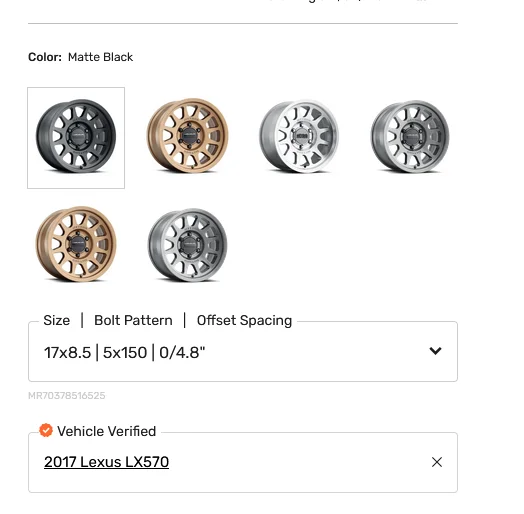This screenshot has height=514, width=524.
Task: Pick the bright machined silver wheel
Action: pos(299,136)
